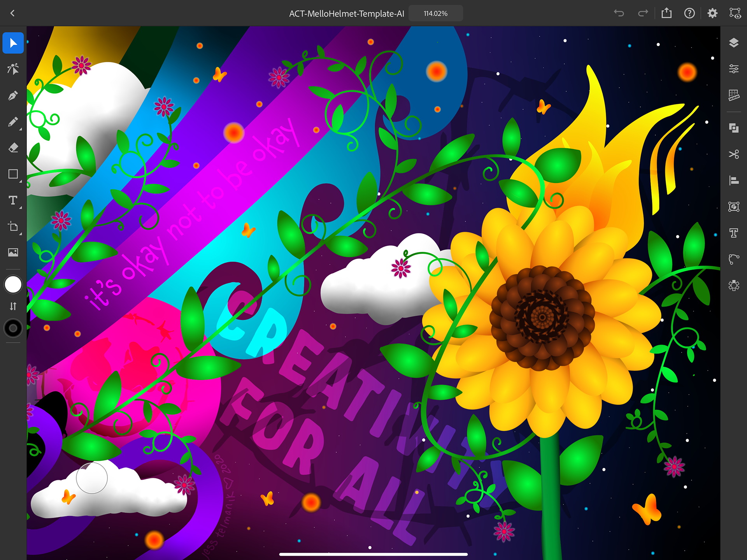Open the Combine shapes panel
This screenshot has height=560, width=747.
click(734, 128)
